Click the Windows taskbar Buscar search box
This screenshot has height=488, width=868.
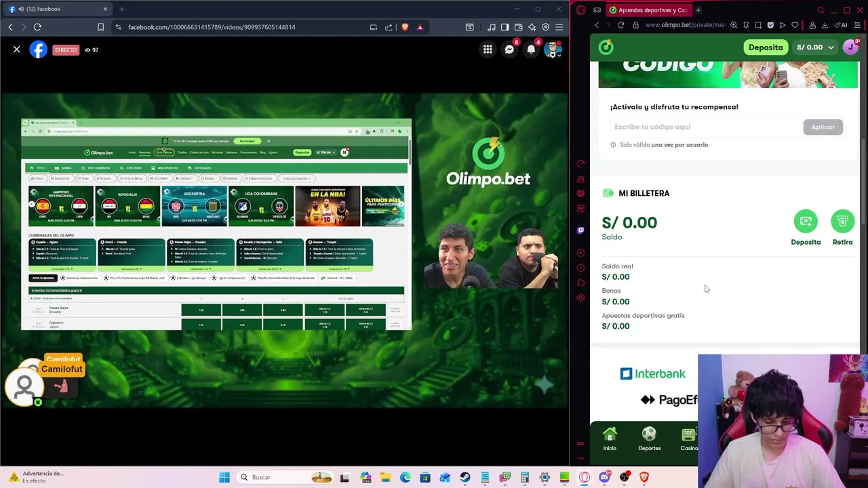point(284,477)
